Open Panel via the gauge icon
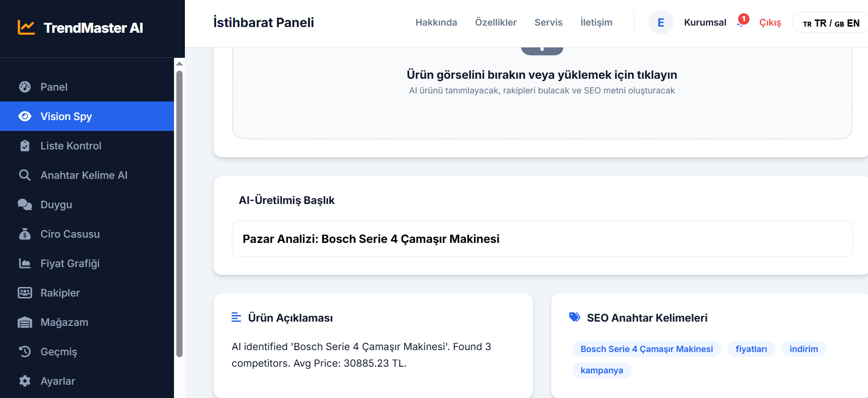 click(x=25, y=87)
